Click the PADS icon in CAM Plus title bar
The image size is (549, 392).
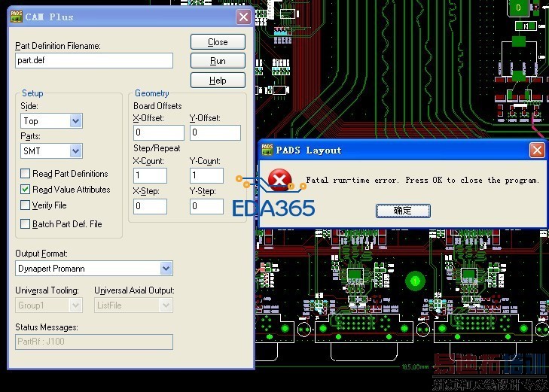tap(16, 17)
